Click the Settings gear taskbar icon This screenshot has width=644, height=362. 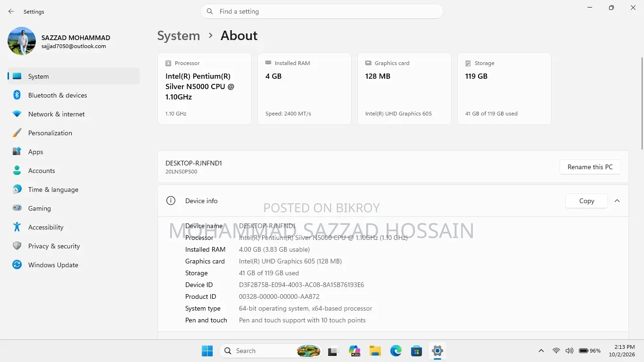point(438,351)
